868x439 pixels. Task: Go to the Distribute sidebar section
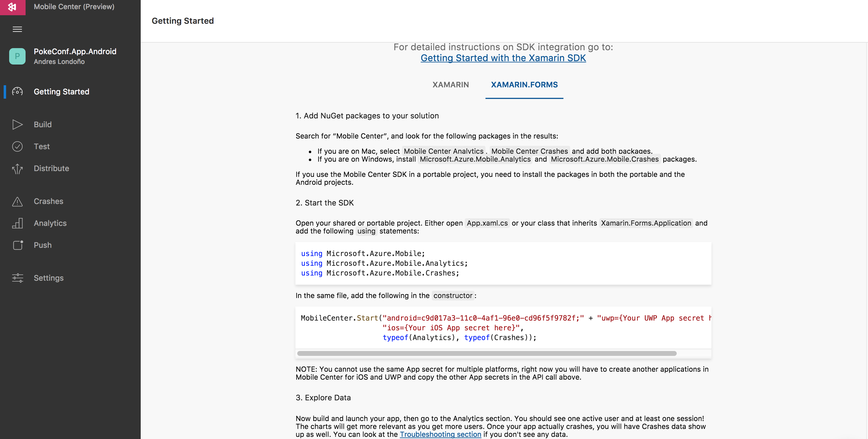51,168
